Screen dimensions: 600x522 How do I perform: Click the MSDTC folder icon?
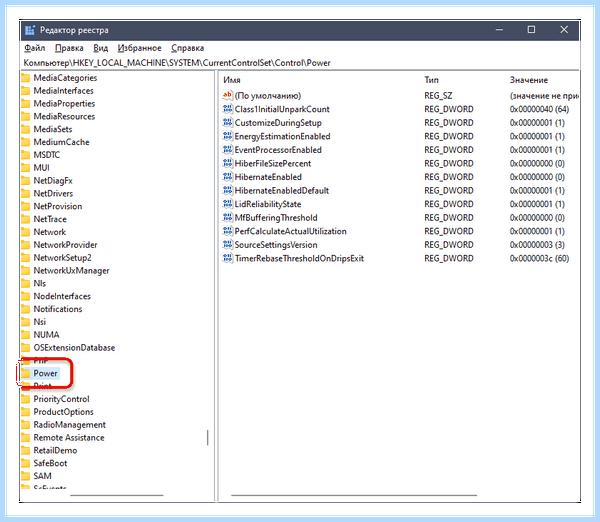point(26,155)
